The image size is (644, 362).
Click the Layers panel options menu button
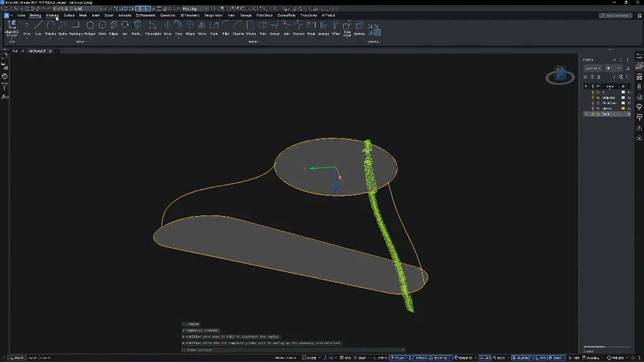628,60
